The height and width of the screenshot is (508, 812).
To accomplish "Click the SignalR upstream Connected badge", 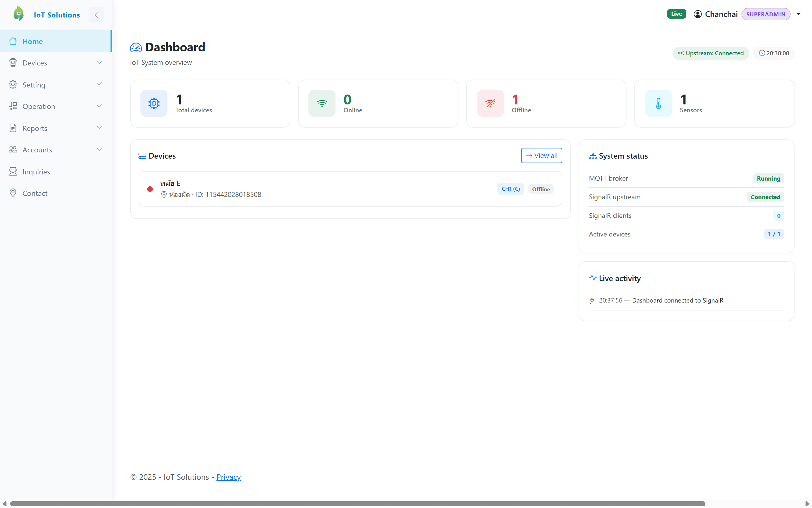I will point(765,197).
